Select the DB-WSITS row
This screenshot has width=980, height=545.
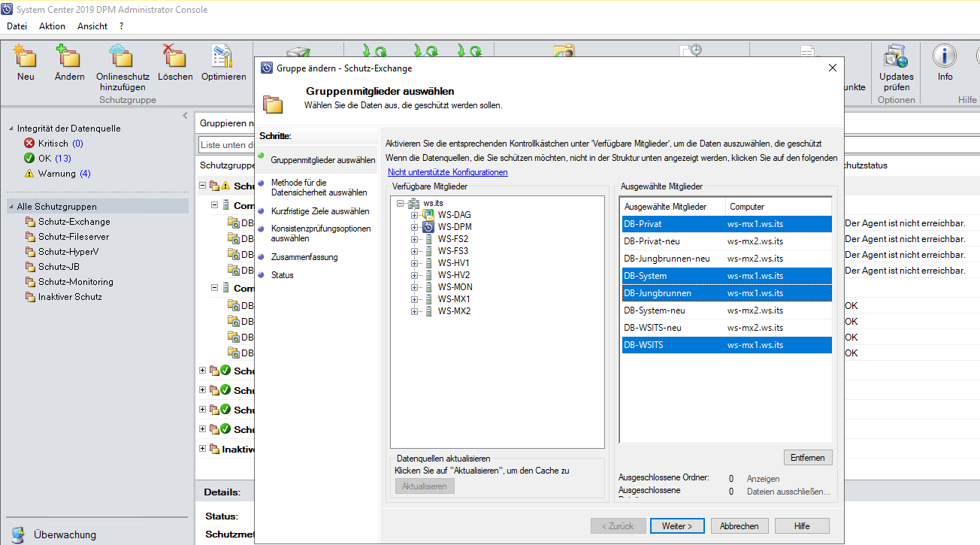[726, 345]
